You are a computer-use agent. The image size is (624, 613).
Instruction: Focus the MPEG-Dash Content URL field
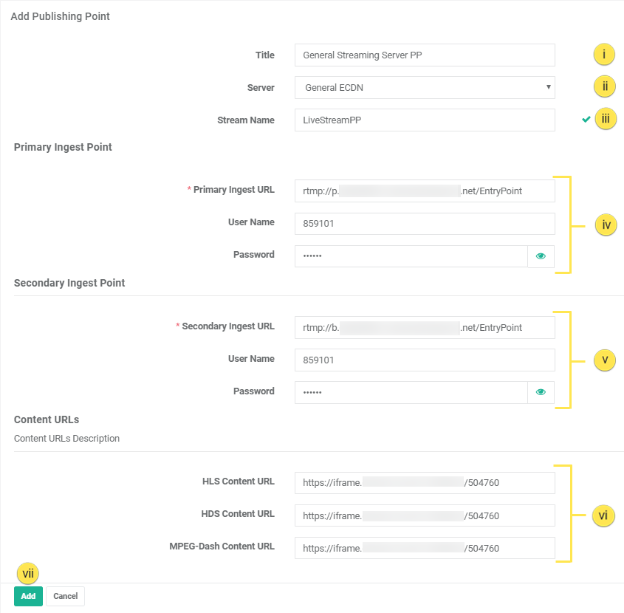(x=425, y=548)
